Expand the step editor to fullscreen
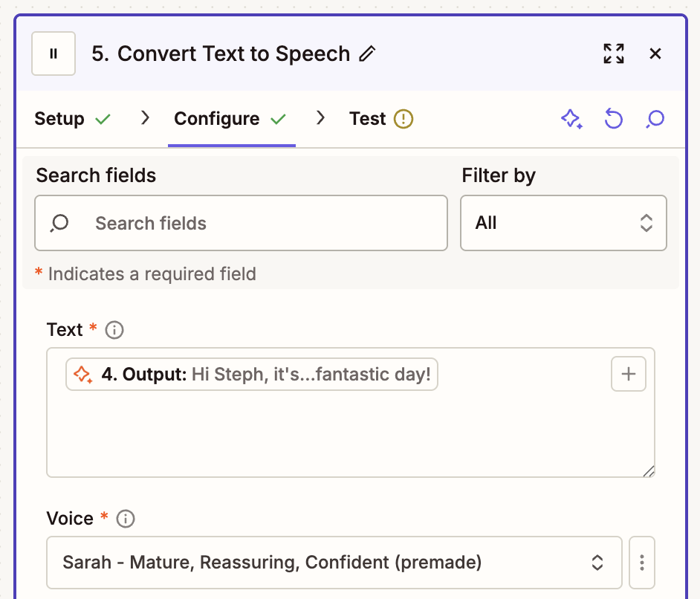The height and width of the screenshot is (599, 700). (x=613, y=54)
